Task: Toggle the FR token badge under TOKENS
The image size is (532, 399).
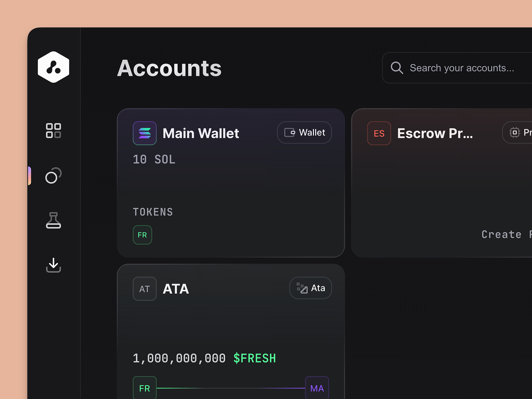Action: pos(142,235)
